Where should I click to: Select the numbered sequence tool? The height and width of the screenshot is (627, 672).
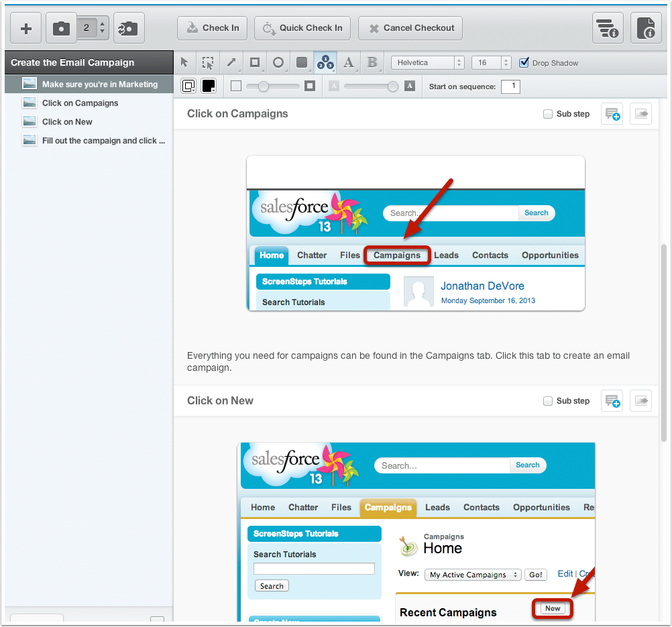(325, 62)
